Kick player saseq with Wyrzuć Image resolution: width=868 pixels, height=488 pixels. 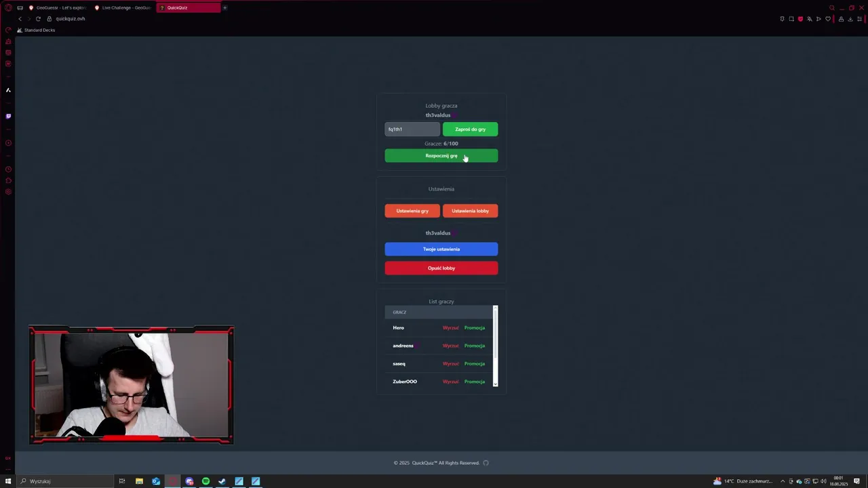[x=450, y=364]
